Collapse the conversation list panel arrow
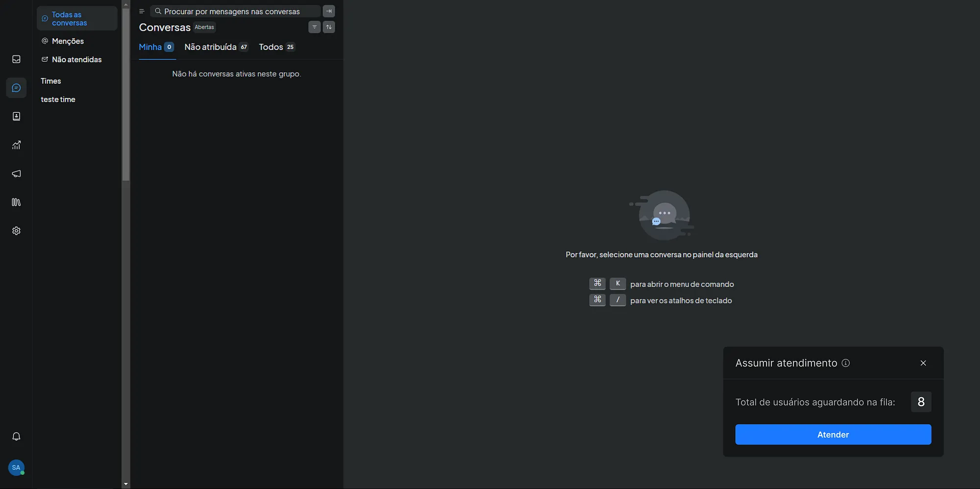 (329, 11)
